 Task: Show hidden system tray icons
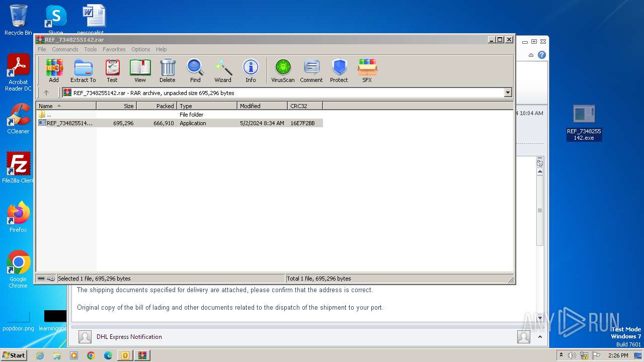coord(561,355)
